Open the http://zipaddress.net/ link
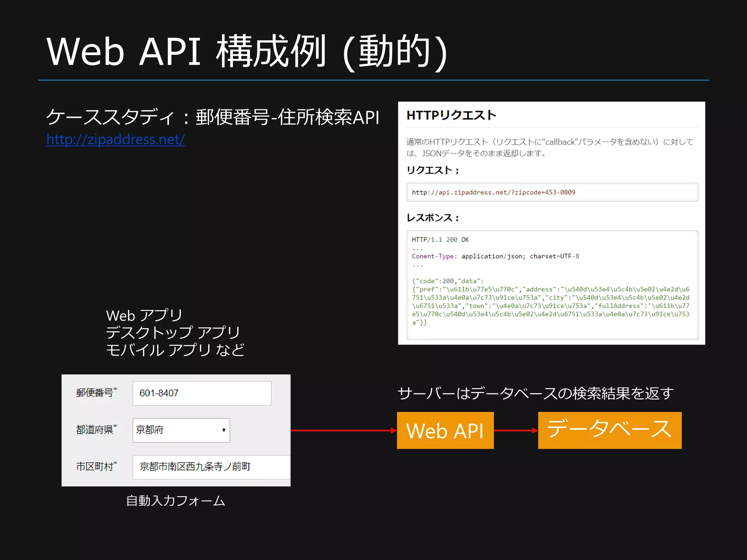747x560 pixels. [x=116, y=139]
